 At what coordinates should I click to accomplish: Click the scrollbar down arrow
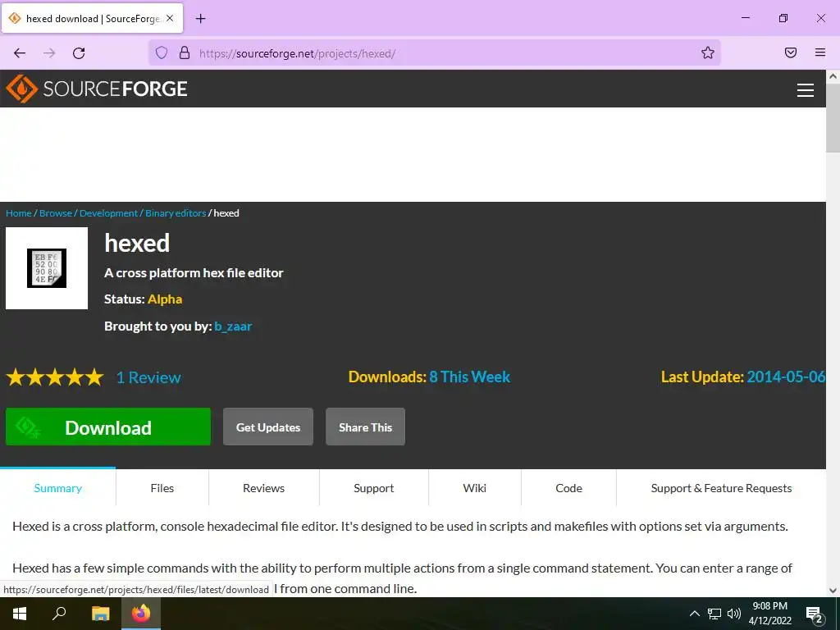(x=833, y=591)
